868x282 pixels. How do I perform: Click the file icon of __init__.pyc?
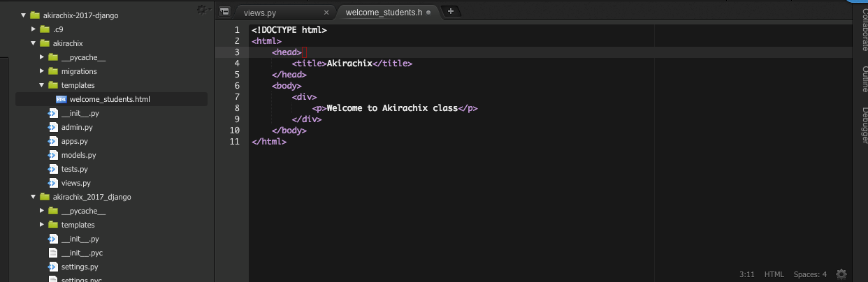[x=52, y=253]
